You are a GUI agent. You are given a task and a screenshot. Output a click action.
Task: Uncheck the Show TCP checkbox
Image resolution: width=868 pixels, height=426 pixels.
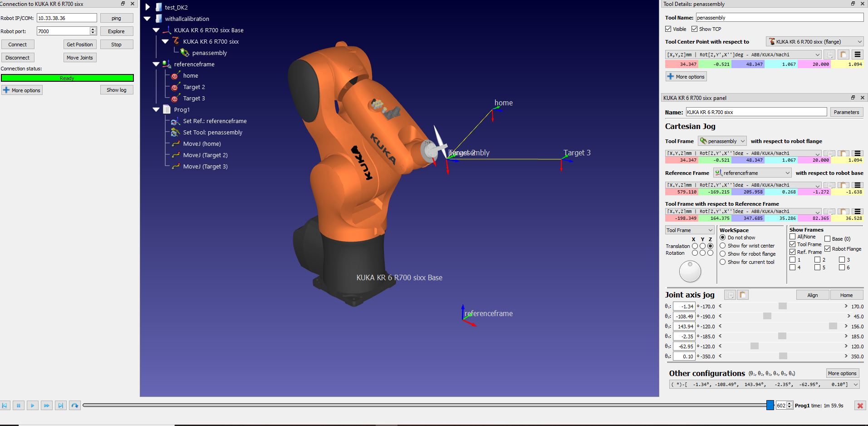click(695, 29)
